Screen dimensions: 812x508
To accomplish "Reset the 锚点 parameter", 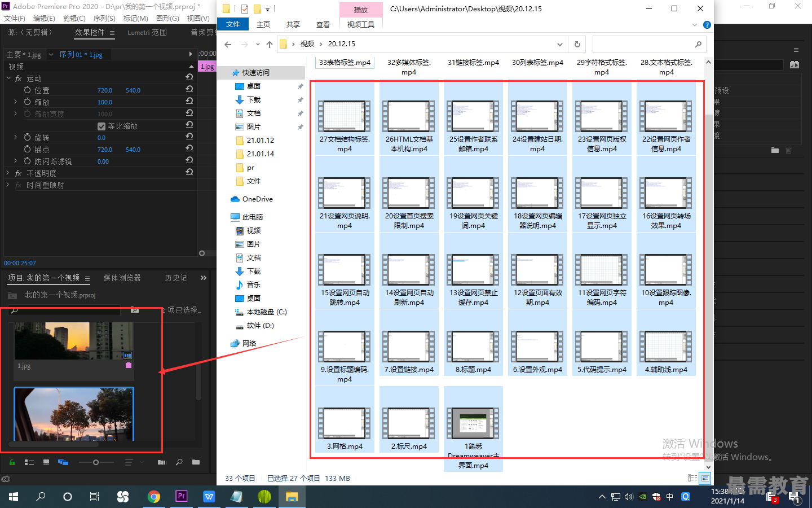I will (189, 149).
